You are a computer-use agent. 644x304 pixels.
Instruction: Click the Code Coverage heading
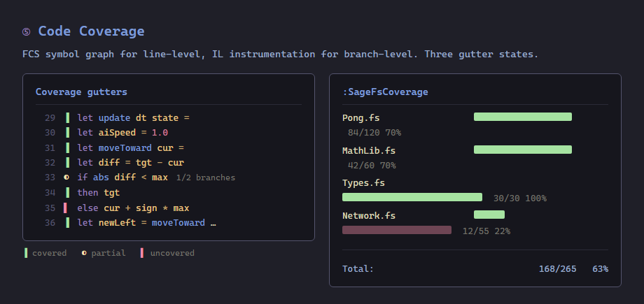tap(91, 31)
